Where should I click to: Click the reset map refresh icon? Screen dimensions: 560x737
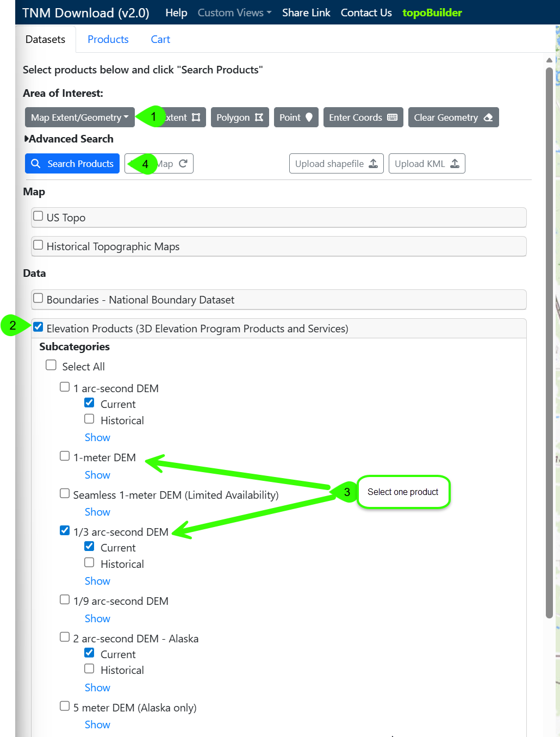click(x=183, y=164)
